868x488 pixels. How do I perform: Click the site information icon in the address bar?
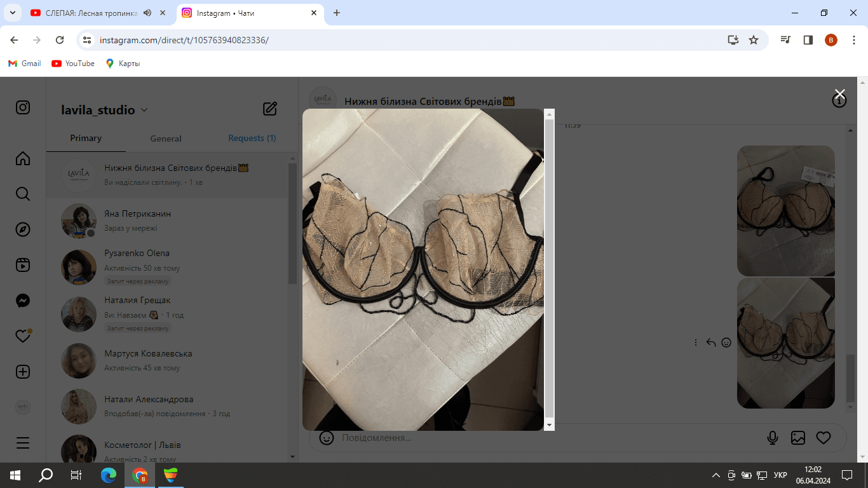point(88,40)
